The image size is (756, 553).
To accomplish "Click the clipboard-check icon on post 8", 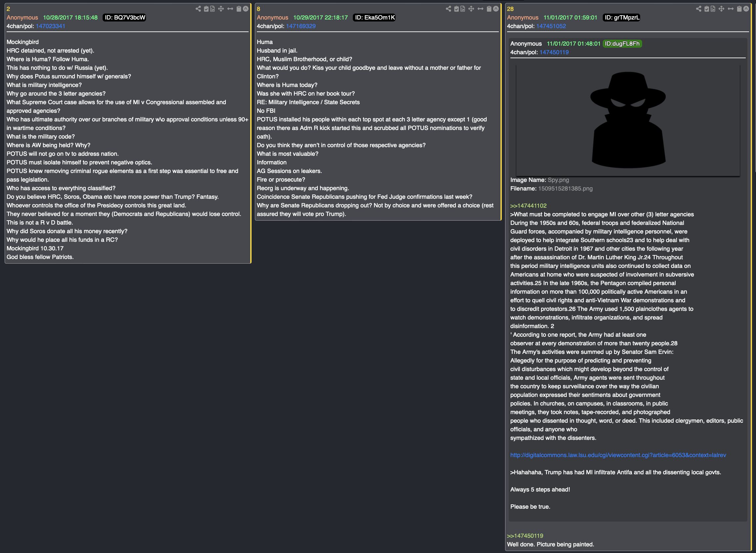I will tap(456, 9).
